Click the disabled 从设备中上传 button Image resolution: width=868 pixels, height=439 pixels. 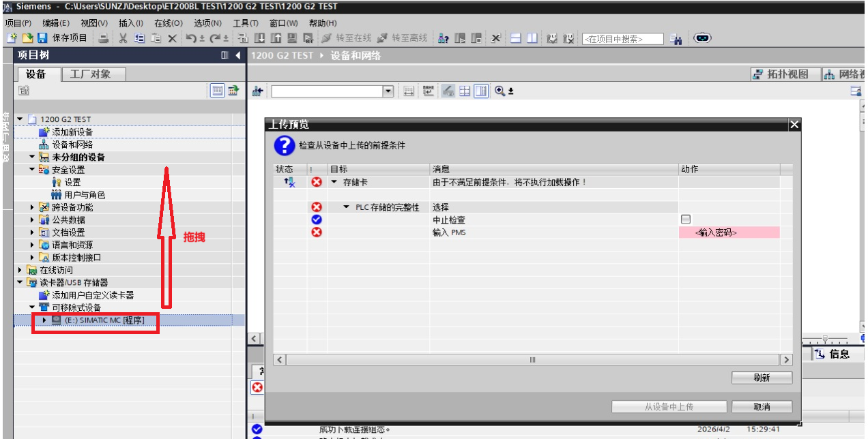coord(669,407)
